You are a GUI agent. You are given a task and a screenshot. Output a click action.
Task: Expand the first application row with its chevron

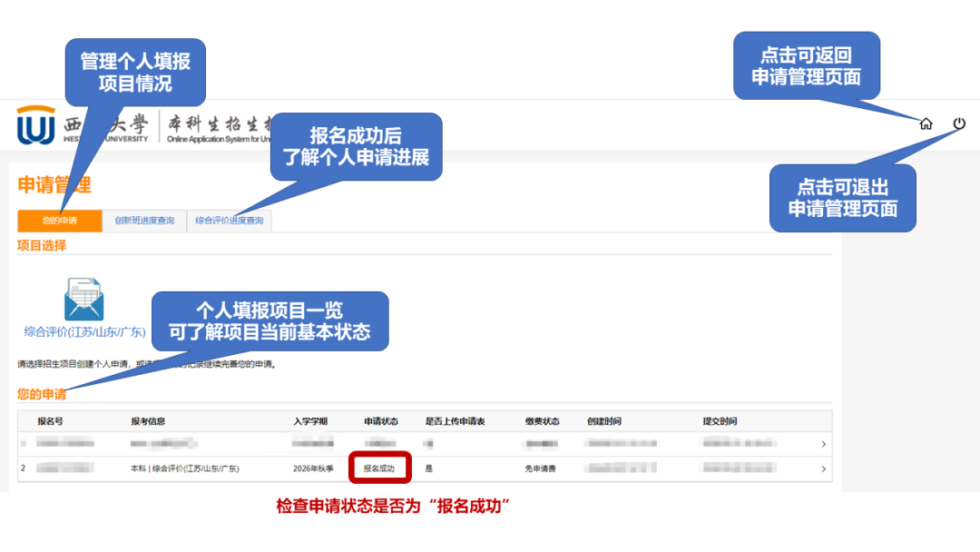(x=824, y=444)
